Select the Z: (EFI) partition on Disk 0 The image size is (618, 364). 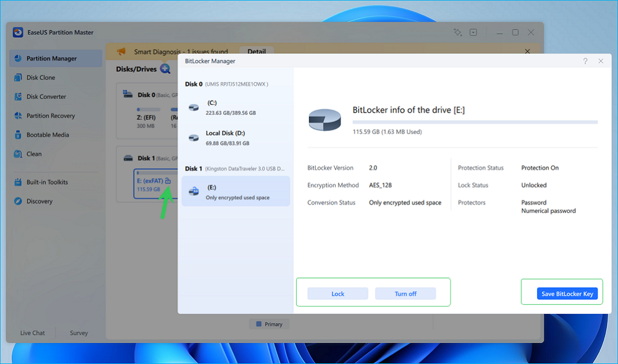[147, 118]
